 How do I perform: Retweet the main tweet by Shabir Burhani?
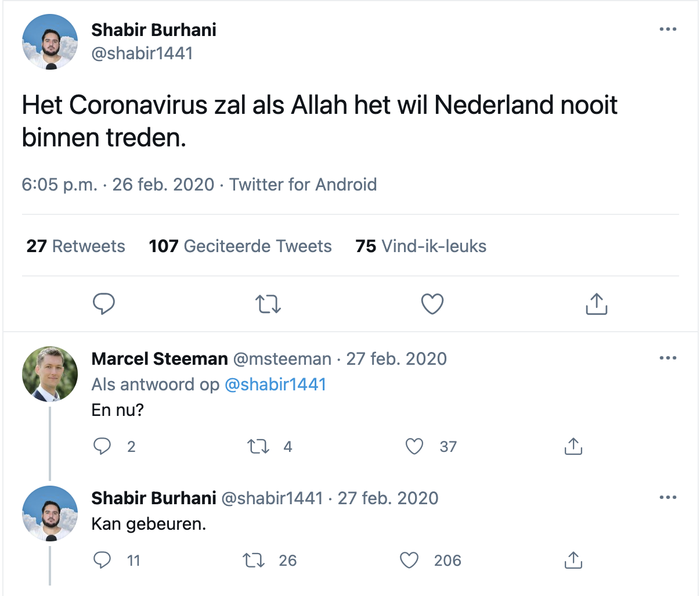point(268,304)
